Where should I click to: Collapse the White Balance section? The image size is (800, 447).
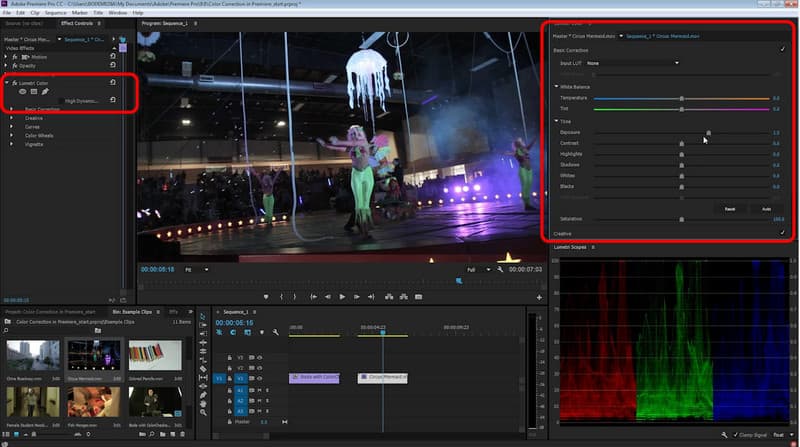click(556, 86)
